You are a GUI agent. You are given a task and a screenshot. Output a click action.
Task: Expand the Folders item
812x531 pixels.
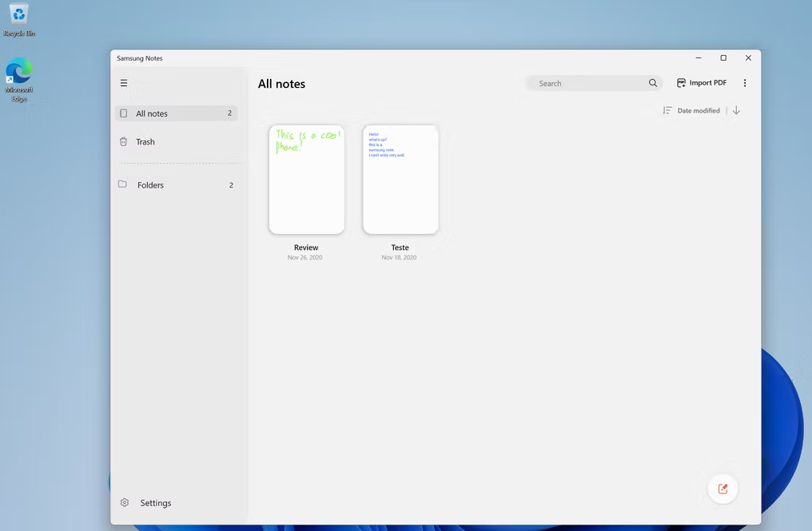(176, 184)
